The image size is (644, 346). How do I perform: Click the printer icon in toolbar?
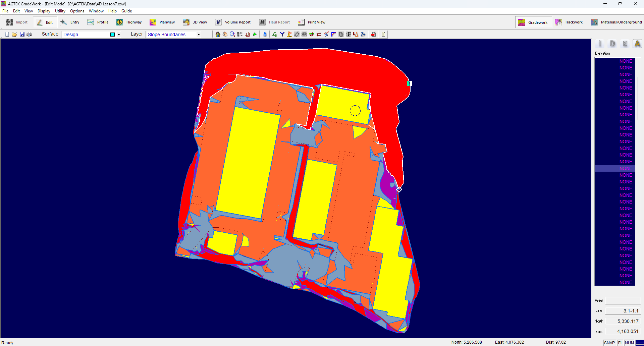click(x=29, y=34)
